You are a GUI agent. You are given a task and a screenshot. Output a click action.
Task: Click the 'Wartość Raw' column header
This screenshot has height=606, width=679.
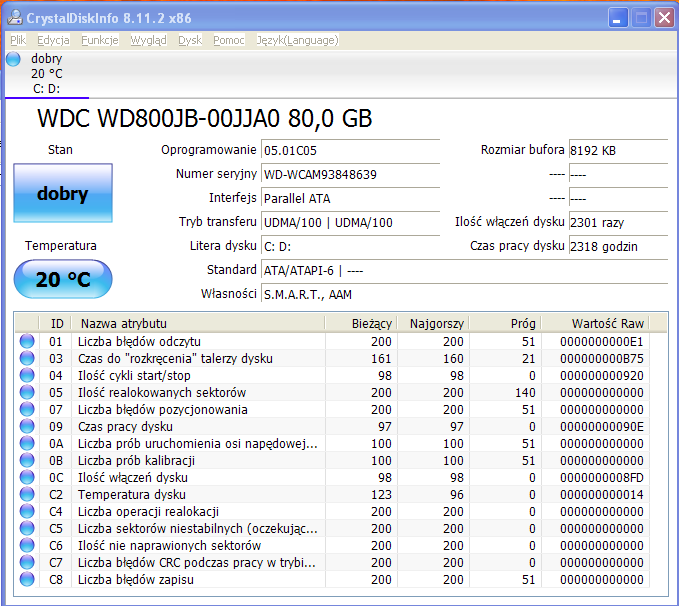(595, 324)
